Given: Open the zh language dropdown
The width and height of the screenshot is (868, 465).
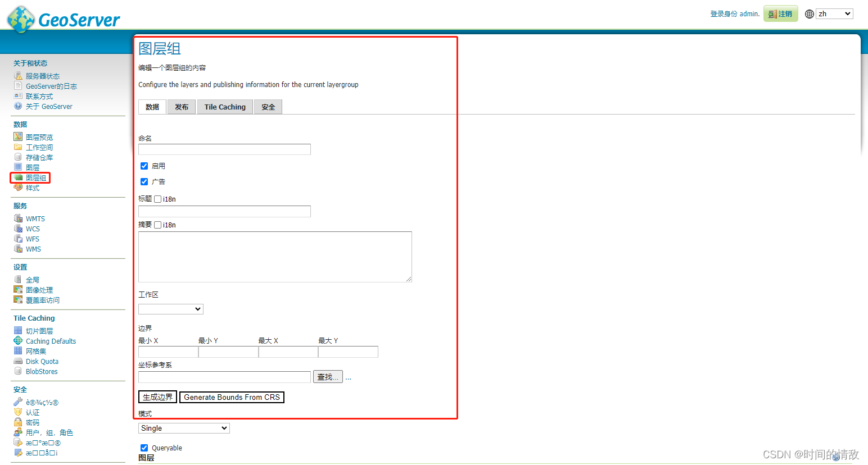Looking at the screenshot, I should click(x=834, y=14).
